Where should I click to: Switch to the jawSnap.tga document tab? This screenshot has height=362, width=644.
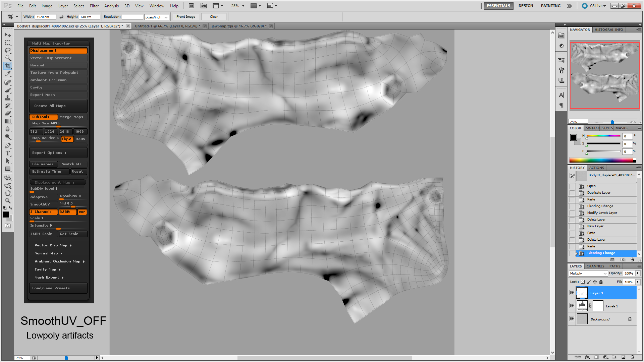pos(239,26)
